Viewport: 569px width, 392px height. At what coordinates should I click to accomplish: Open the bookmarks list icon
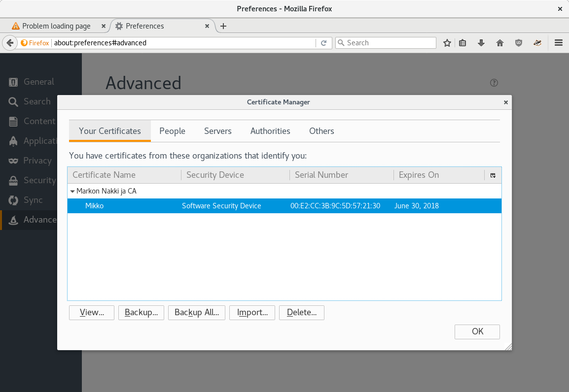462,43
